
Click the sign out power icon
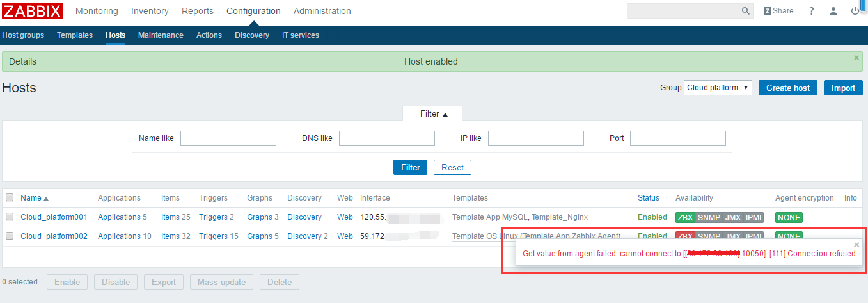click(x=855, y=11)
